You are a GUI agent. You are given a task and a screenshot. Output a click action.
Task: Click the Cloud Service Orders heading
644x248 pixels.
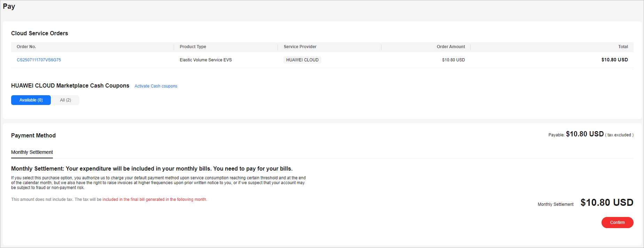click(x=40, y=33)
